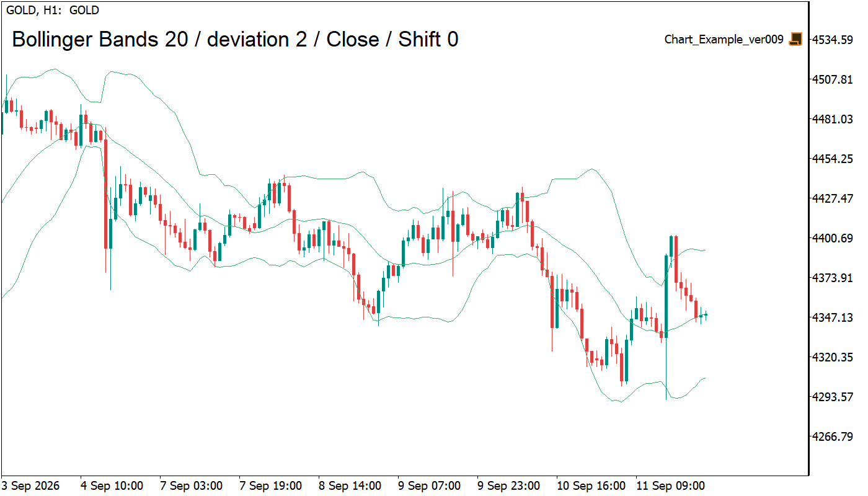This screenshot has width=868, height=496.
Task: Click the 4507.81 price level on the scale
Action: click(x=833, y=79)
